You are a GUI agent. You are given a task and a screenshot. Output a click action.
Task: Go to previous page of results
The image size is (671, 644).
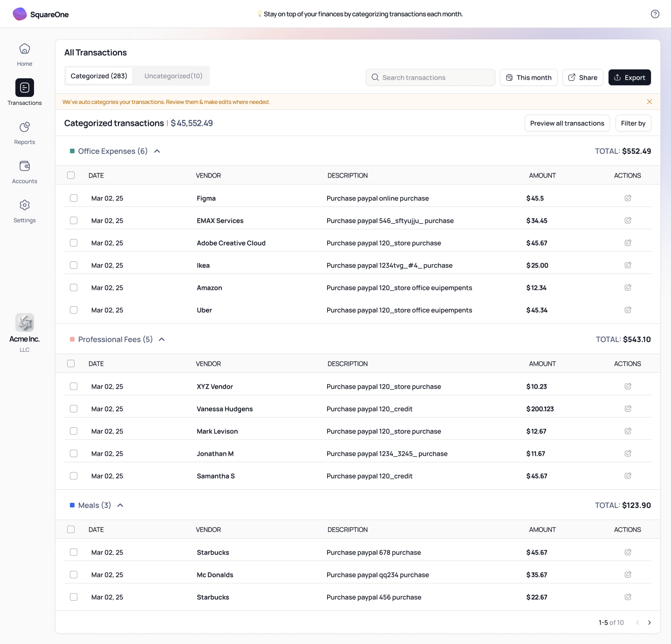tap(637, 623)
